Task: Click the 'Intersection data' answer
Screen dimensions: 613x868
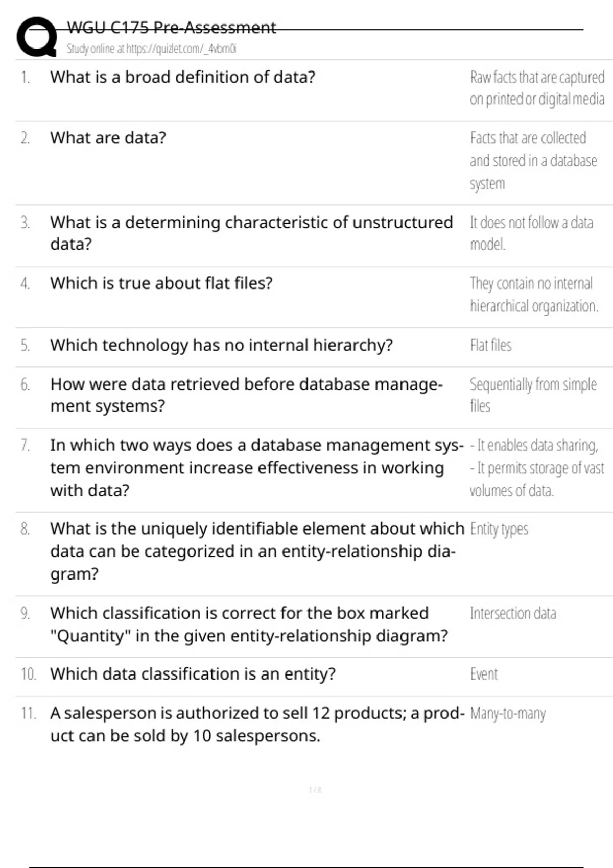Action: click(x=513, y=613)
